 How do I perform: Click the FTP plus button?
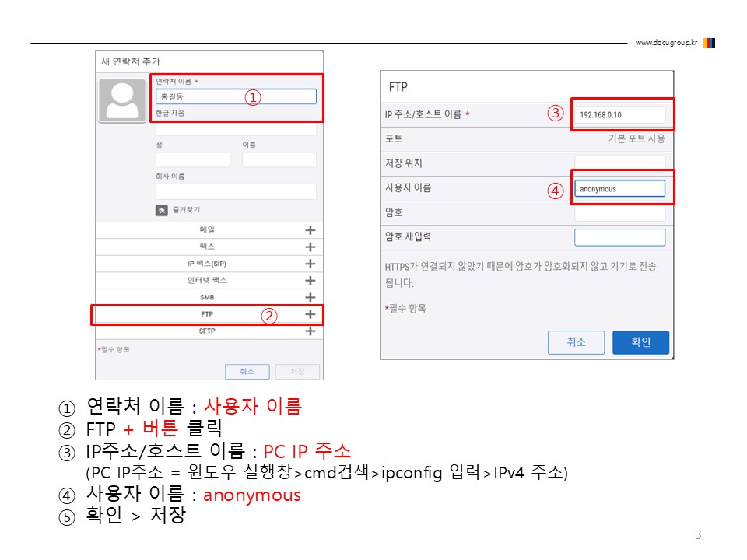pos(310,313)
